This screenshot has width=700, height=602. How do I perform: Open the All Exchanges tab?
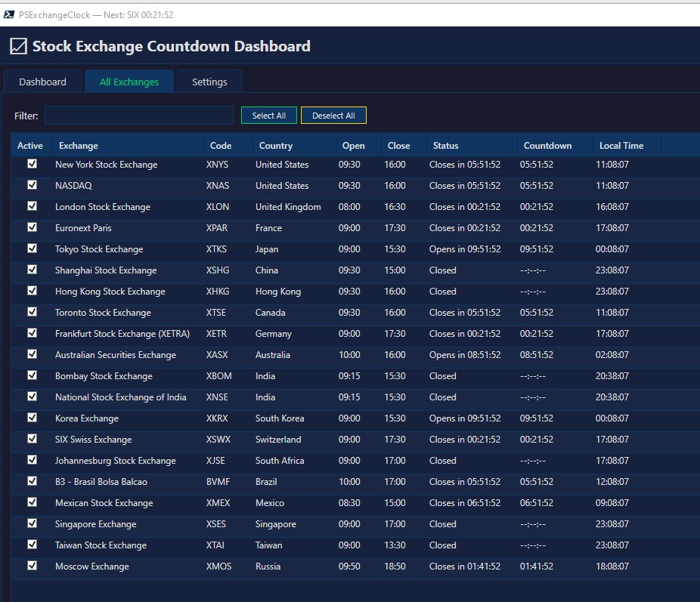(x=129, y=82)
